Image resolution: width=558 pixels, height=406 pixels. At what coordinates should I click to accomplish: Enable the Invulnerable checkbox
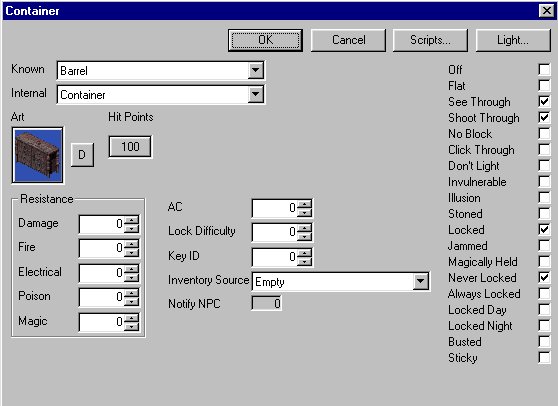(544, 181)
